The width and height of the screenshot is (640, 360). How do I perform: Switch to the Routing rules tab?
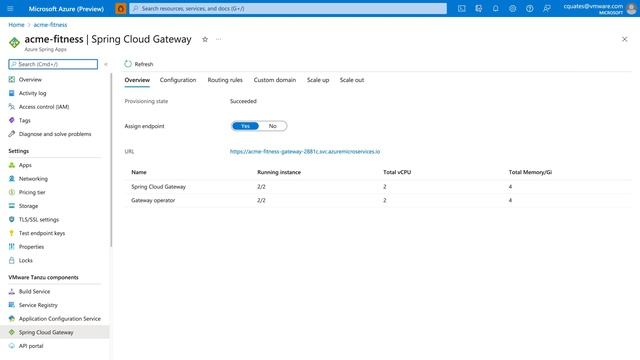pos(225,80)
